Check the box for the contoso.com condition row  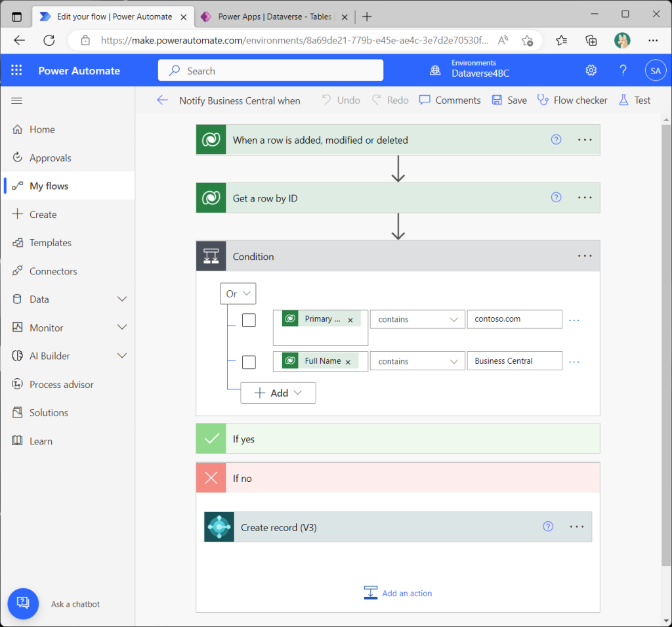point(249,320)
